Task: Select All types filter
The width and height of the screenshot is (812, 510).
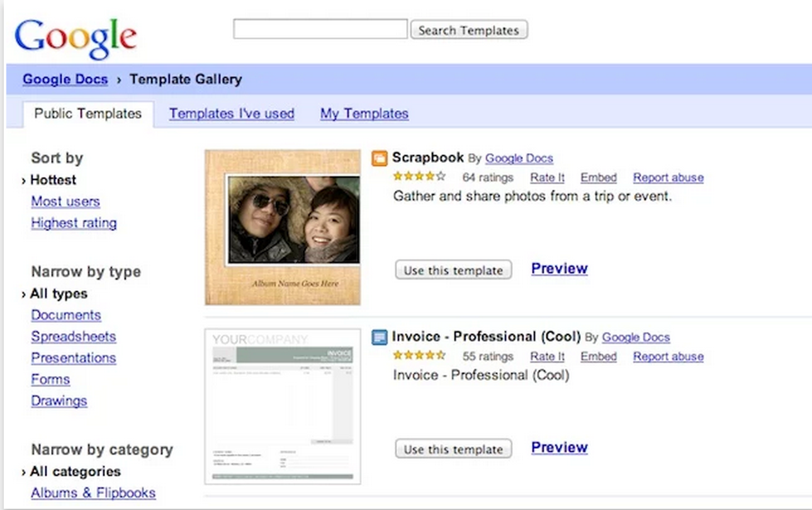Action: pos(59,294)
